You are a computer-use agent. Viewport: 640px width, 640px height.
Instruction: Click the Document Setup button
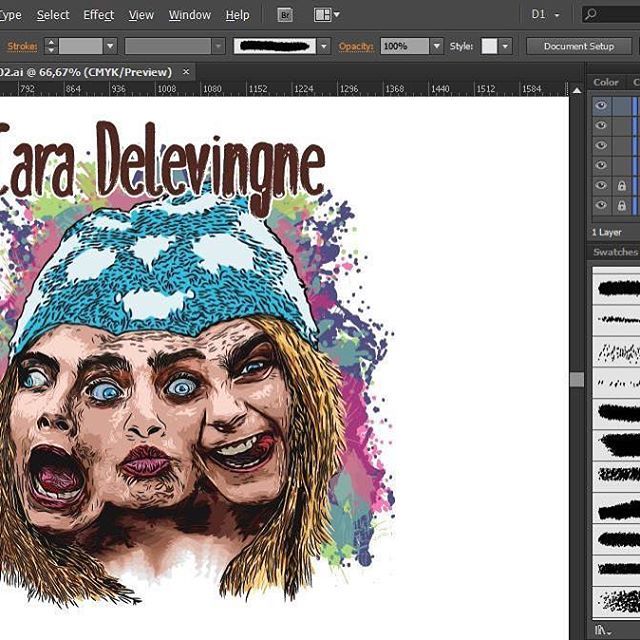coord(578,46)
